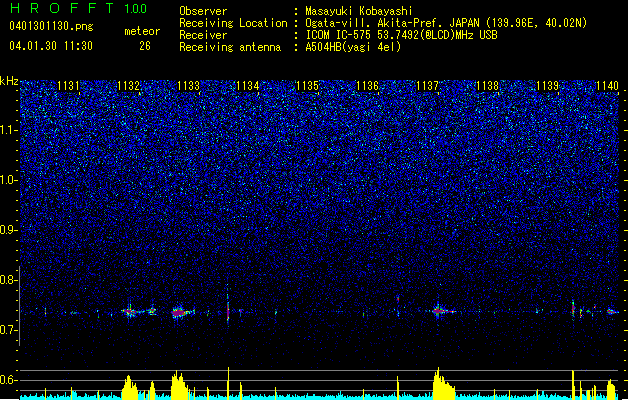The height and width of the screenshot is (400, 629).
Task: Click the kHz axis unit label
Action: click(x=9, y=81)
